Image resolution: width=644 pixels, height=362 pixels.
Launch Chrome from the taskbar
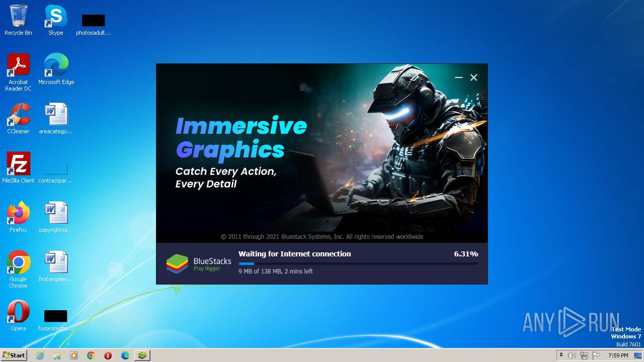(91, 355)
